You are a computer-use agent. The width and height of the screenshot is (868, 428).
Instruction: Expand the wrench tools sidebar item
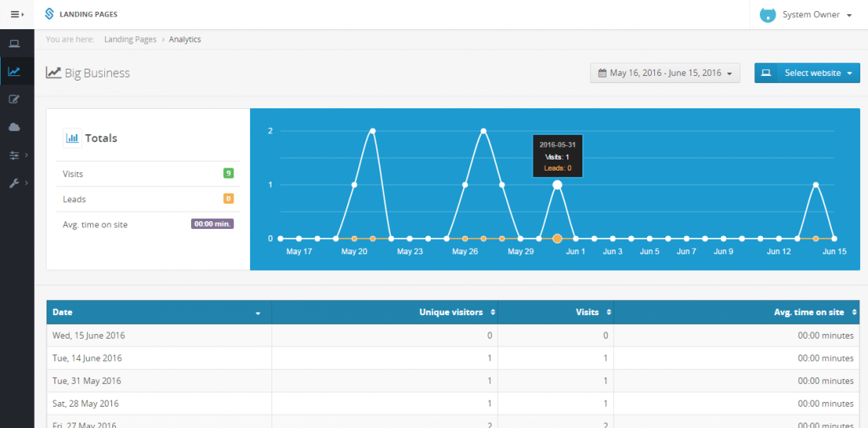[x=16, y=183]
